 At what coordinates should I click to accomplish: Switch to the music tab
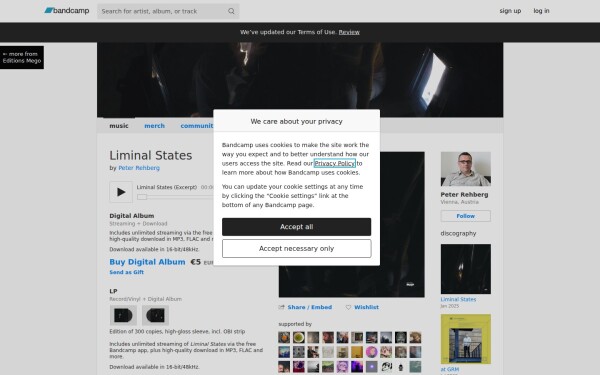tap(119, 126)
